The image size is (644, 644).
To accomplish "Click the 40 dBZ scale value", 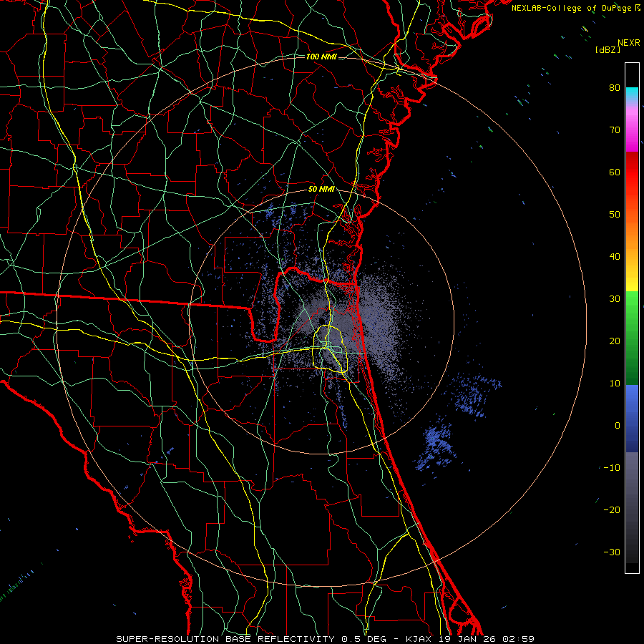I will tap(615, 257).
